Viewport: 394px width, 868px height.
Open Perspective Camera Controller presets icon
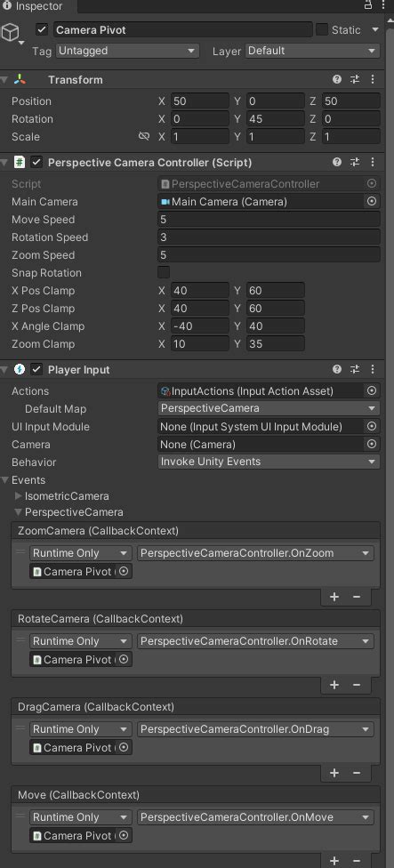pyautogui.click(x=355, y=162)
